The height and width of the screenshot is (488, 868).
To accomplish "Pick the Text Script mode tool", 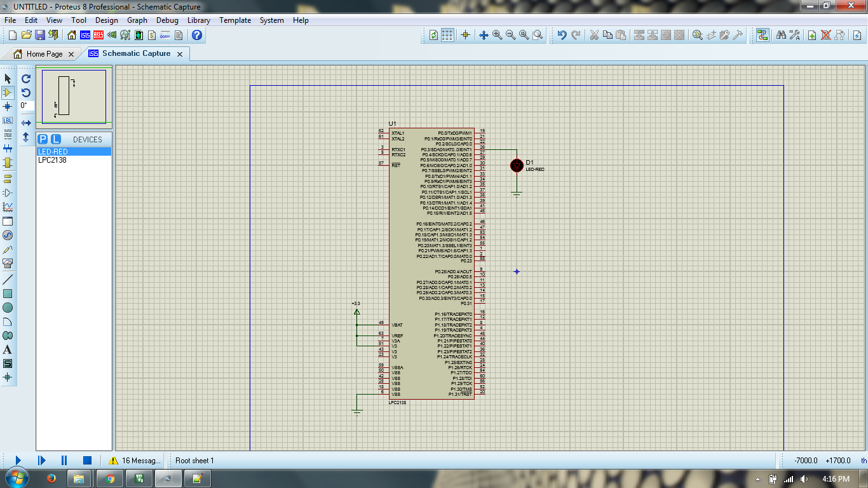I will tap(8, 135).
